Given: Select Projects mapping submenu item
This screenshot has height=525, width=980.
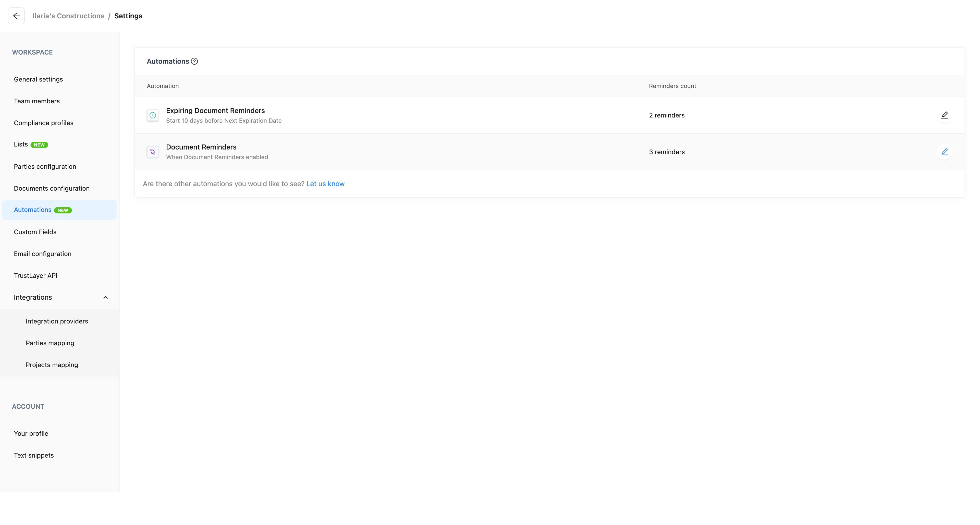Looking at the screenshot, I should 52,365.
